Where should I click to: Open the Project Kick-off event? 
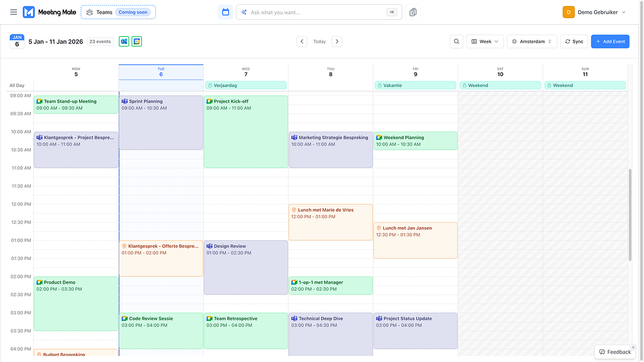[x=246, y=132]
